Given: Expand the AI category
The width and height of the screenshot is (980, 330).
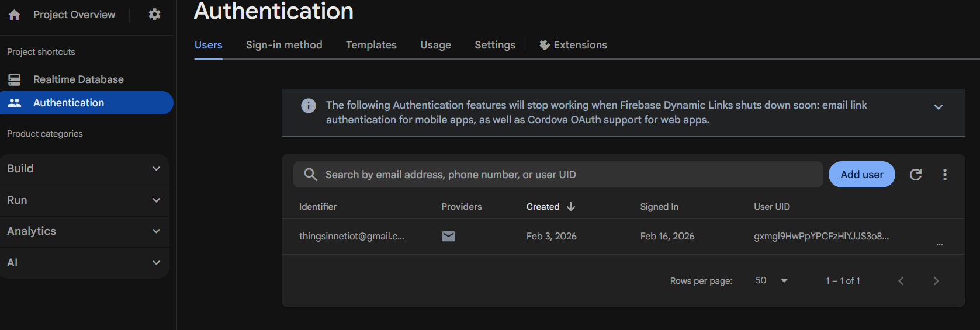Looking at the screenshot, I should coord(85,263).
